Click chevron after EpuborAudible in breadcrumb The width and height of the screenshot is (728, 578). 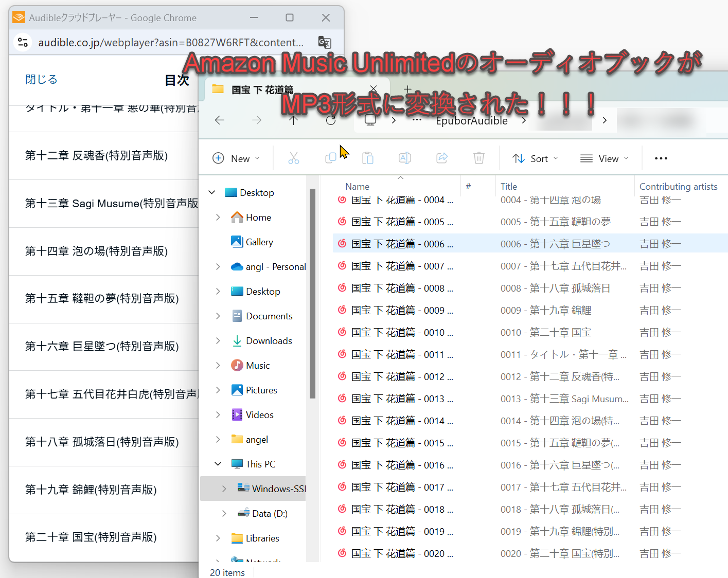tap(524, 120)
